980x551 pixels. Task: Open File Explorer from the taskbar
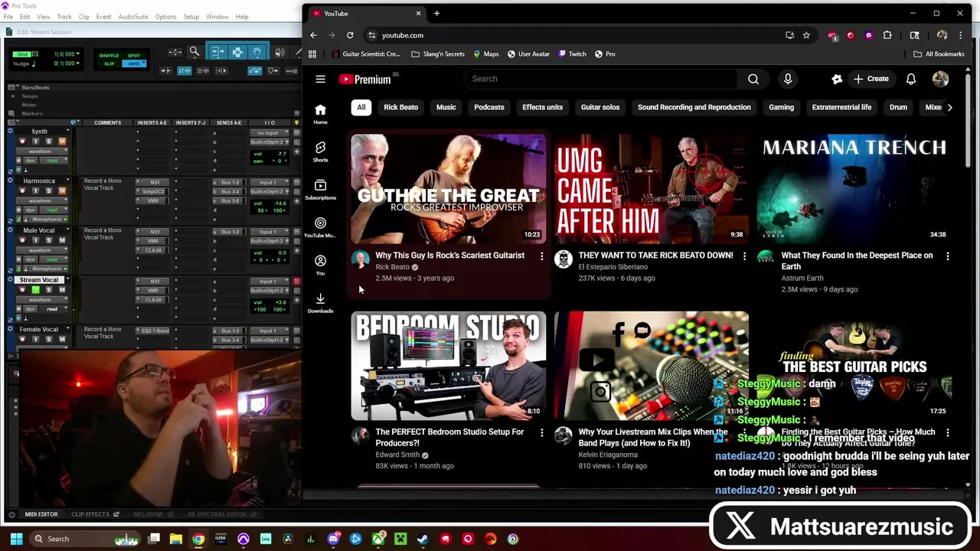[x=176, y=539]
